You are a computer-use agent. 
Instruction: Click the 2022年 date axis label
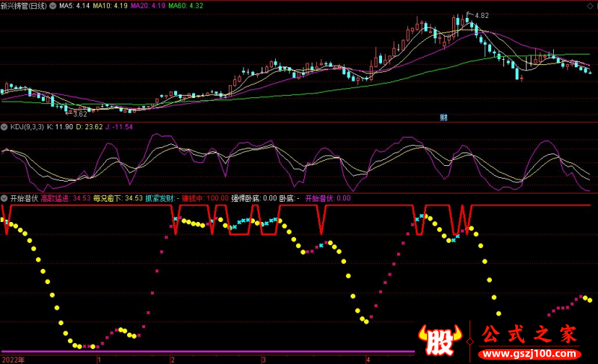click(x=13, y=360)
